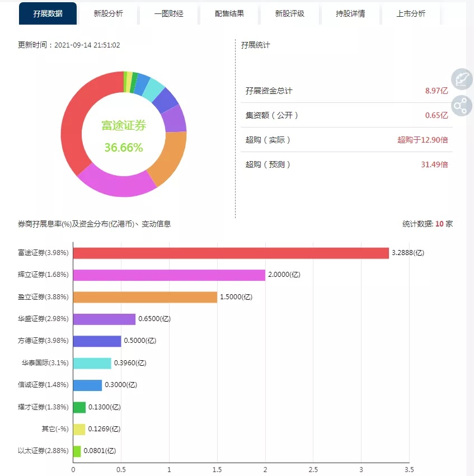The image size is (474, 476).
Task: Click the 超购（预测） row label
Action: point(269,164)
